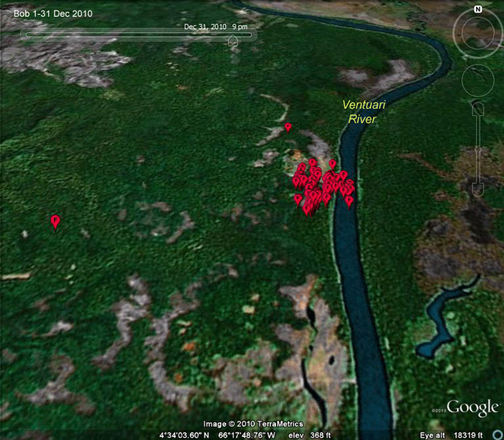Viewport: 504px width, 440px height.
Task: Click the zoom slider middle handle
Action: coord(478,150)
